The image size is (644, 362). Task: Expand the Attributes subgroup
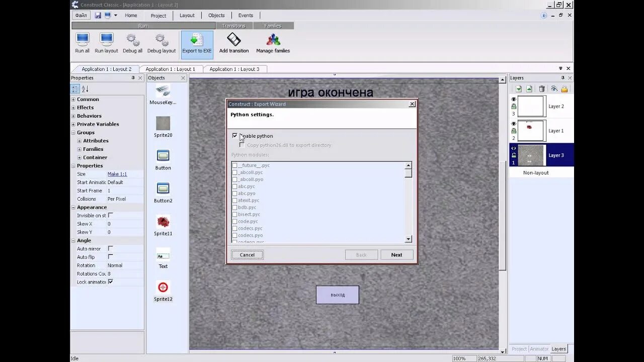tap(79, 141)
